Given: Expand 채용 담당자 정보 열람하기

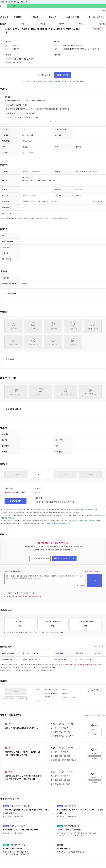Looking at the screenshot, I should (x=64, y=558).
